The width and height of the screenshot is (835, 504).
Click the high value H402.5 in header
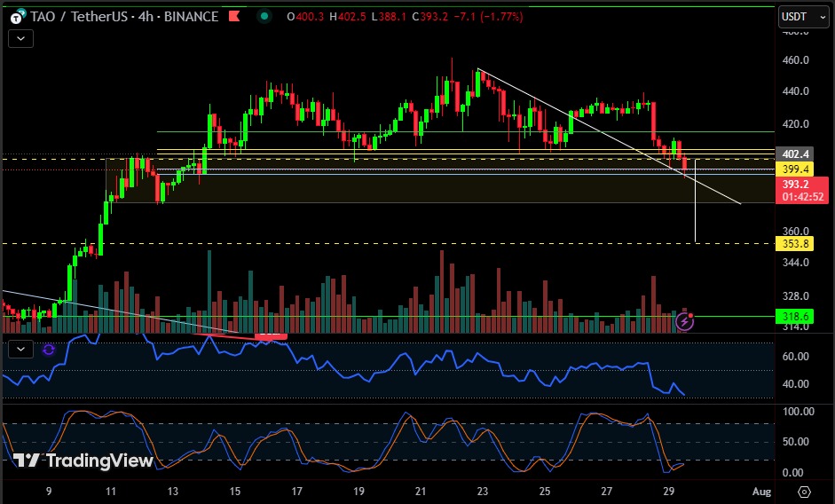(348, 17)
